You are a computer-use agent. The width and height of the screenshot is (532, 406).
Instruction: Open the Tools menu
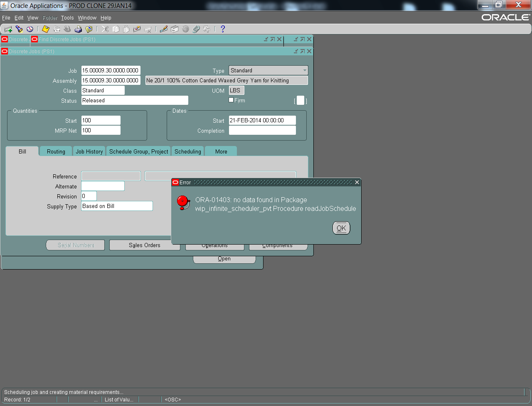[x=67, y=18]
